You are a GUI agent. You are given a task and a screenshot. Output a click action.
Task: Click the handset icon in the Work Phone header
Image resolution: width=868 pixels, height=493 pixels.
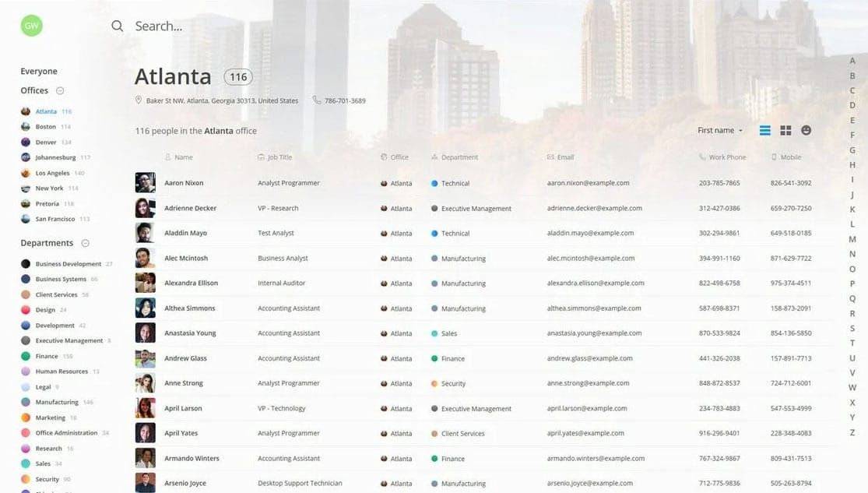pyautogui.click(x=703, y=157)
